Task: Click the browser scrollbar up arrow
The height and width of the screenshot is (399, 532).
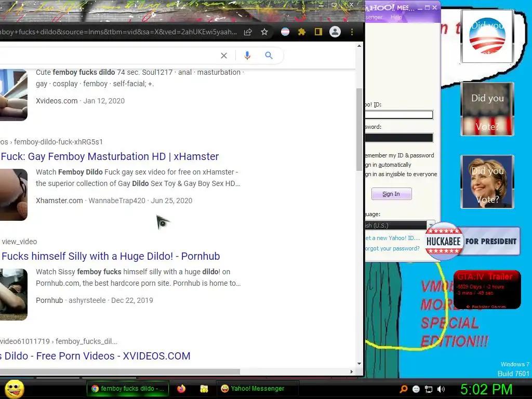Action: point(360,46)
